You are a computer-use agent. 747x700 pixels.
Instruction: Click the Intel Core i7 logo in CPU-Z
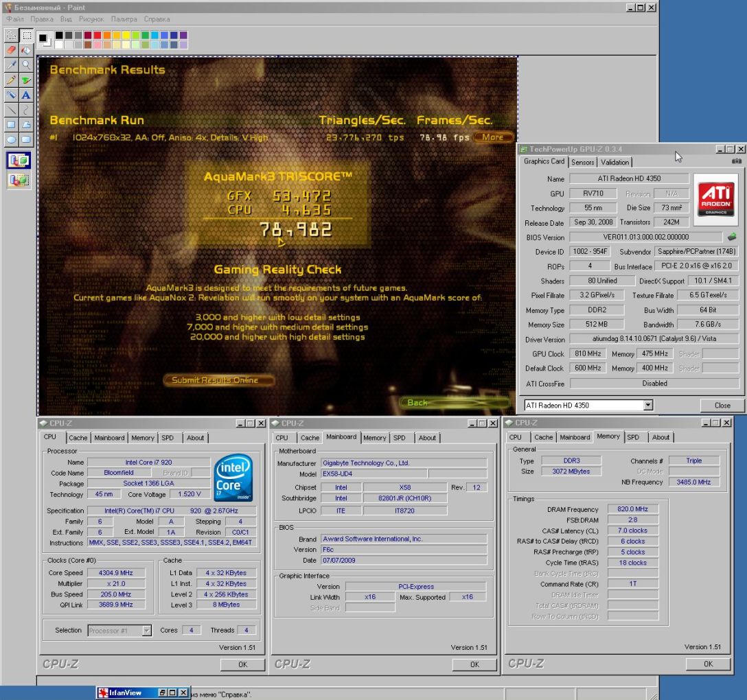coord(233,478)
